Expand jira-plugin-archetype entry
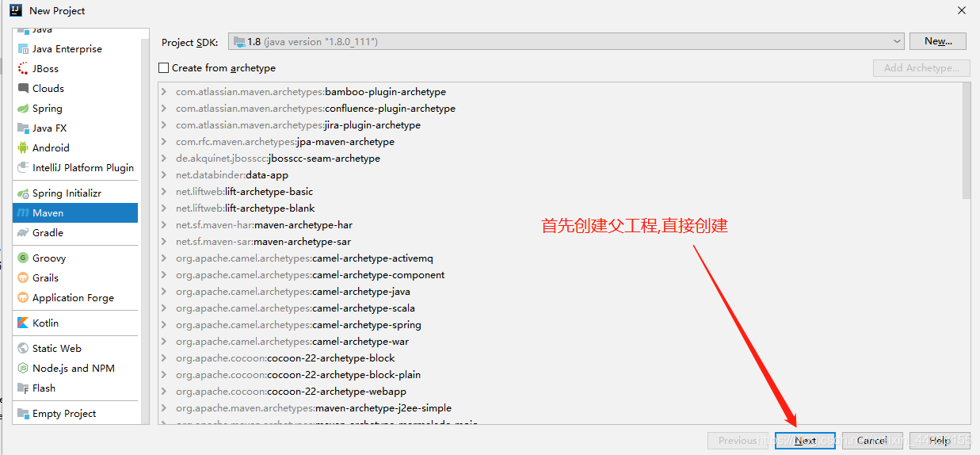The height and width of the screenshot is (455, 980). coord(164,125)
